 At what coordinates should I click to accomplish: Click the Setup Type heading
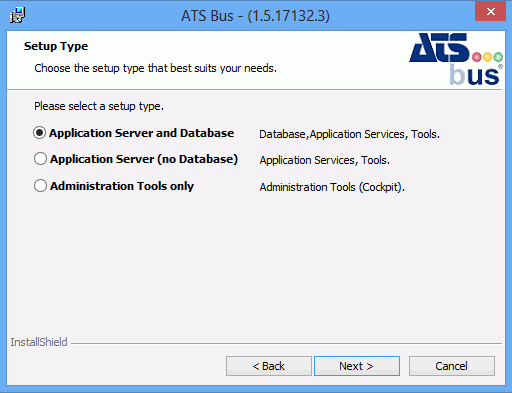(56, 46)
